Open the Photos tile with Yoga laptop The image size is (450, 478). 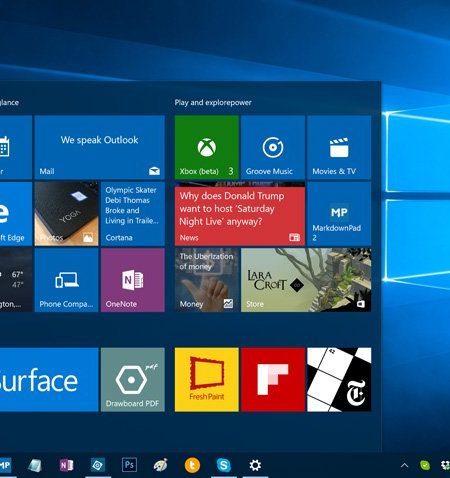point(67,214)
